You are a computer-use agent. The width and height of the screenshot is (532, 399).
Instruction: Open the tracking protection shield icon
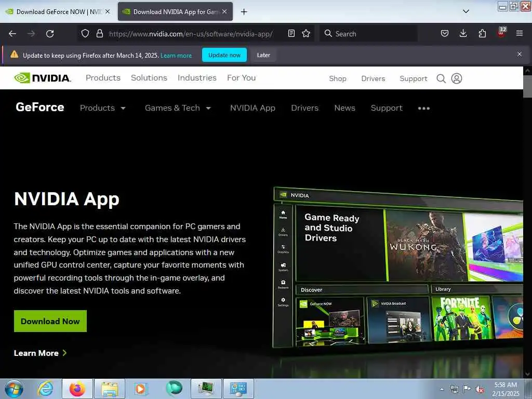click(85, 33)
